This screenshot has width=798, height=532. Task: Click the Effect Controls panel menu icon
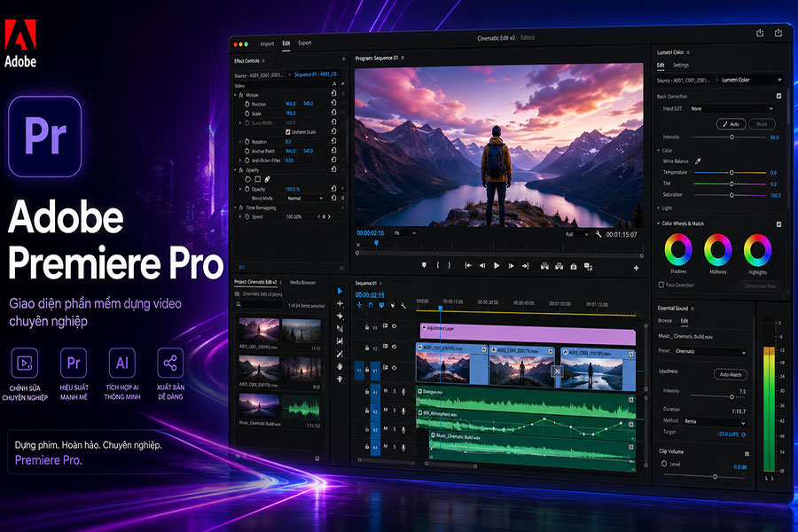[x=263, y=60]
